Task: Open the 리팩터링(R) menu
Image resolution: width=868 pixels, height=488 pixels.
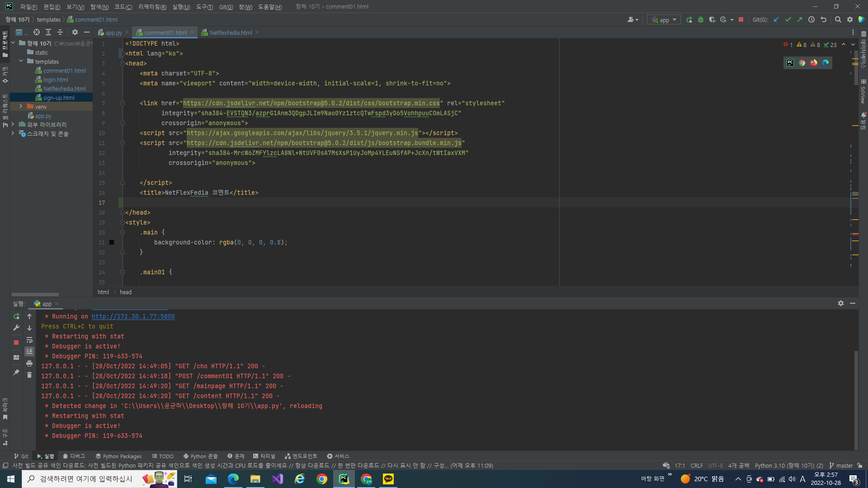Action: pos(152,7)
